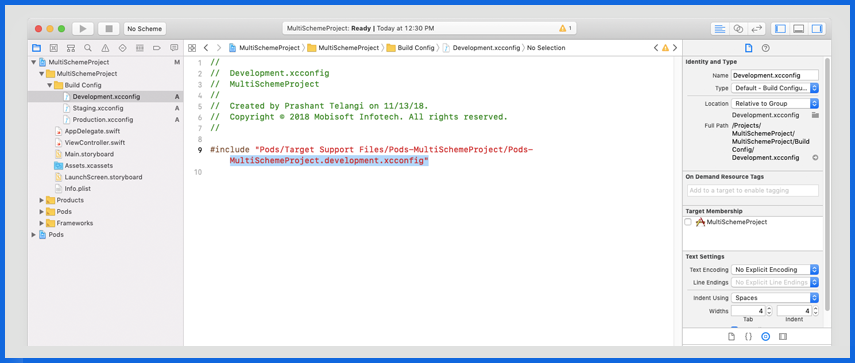Click the Indent width stepper

815,311
